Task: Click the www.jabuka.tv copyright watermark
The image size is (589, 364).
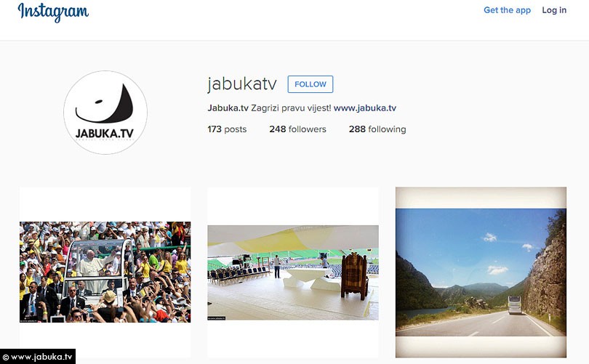Action: [38, 357]
